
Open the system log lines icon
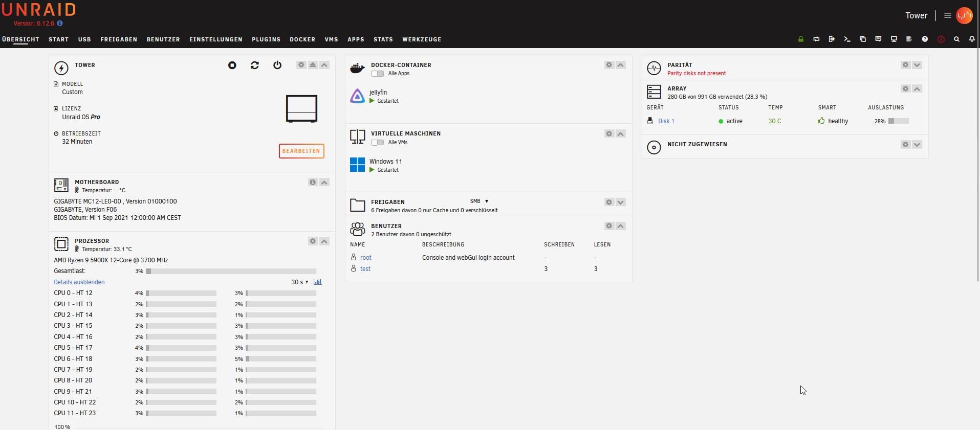(909, 39)
